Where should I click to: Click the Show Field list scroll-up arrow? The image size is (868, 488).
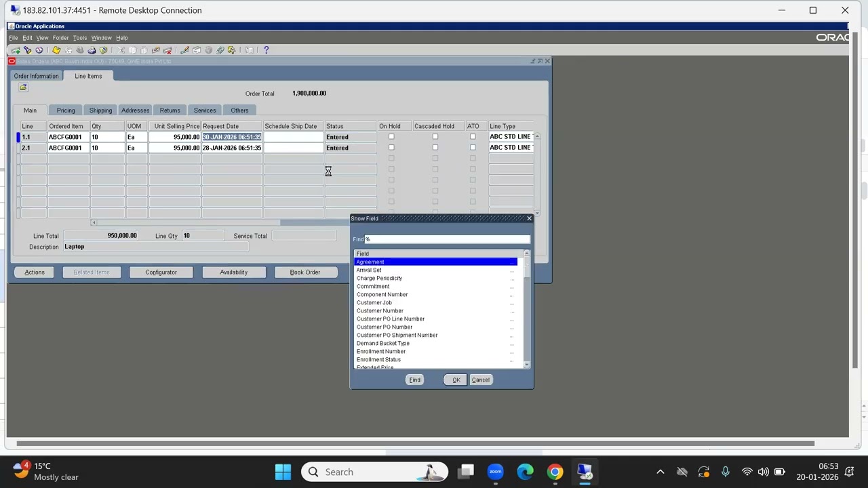527,253
